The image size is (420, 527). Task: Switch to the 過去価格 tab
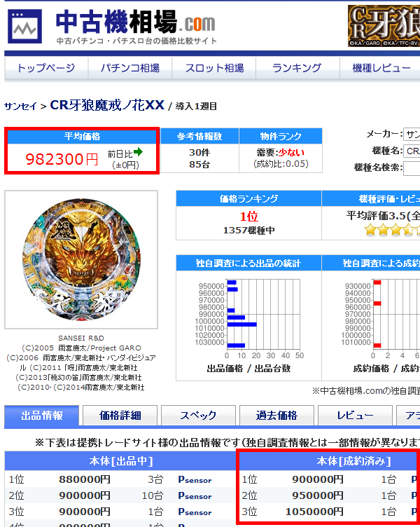(276, 416)
